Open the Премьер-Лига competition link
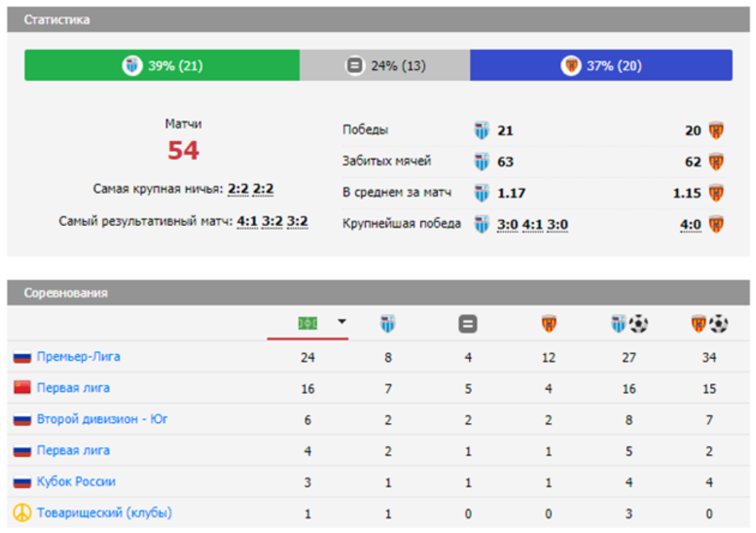 (78, 357)
